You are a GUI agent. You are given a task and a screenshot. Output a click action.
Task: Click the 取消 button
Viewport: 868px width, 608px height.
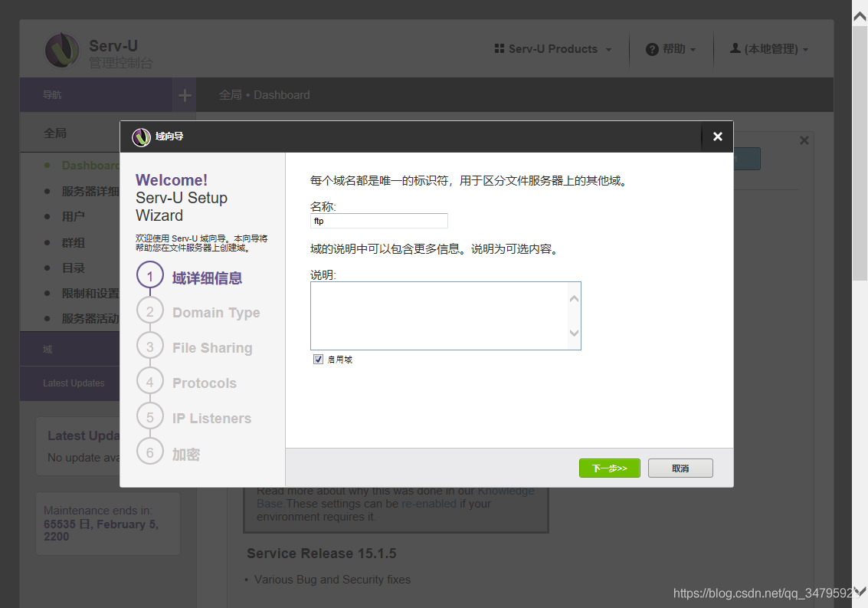click(680, 468)
